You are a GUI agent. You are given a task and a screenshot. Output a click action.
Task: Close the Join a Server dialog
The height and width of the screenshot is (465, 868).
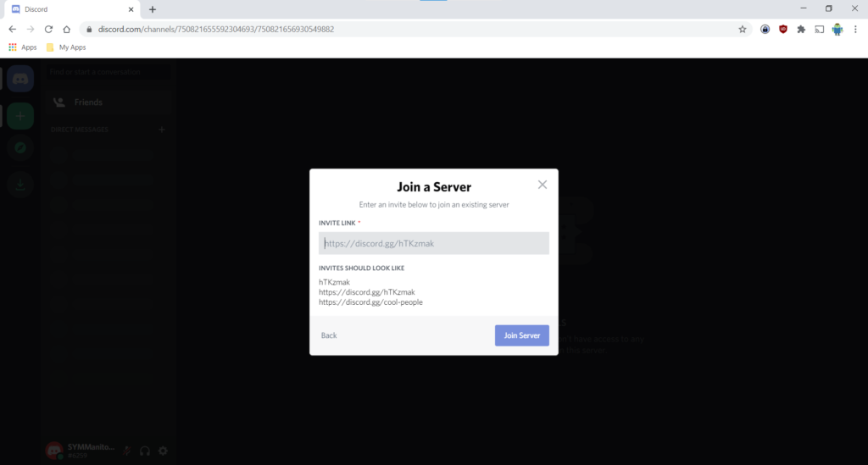pos(542,185)
